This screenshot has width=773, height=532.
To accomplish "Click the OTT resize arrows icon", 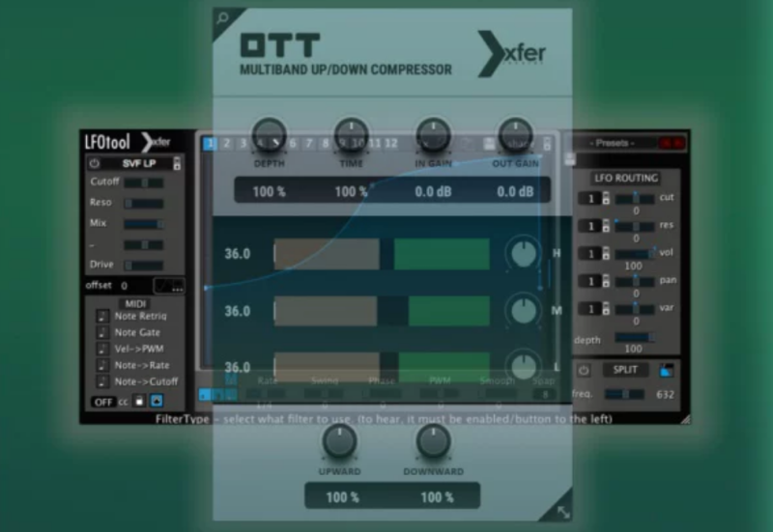I will [563, 513].
